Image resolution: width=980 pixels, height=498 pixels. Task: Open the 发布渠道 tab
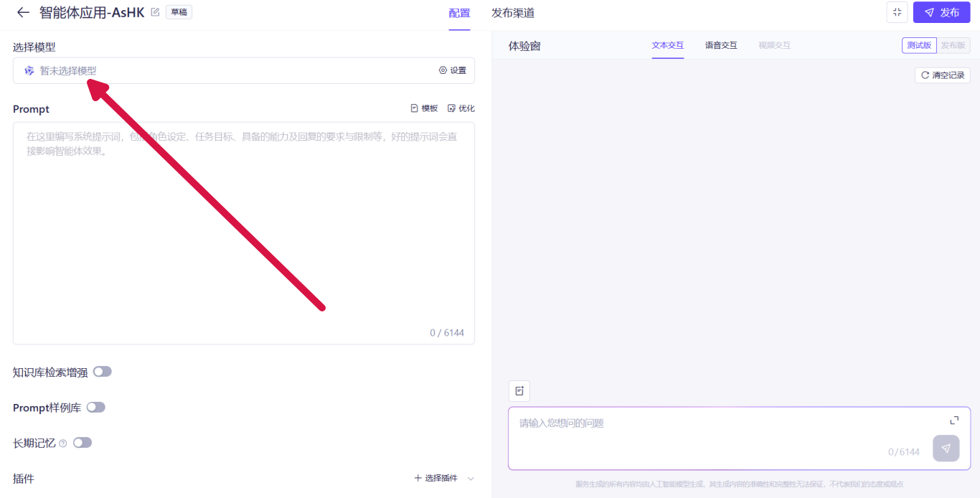click(513, 13)
